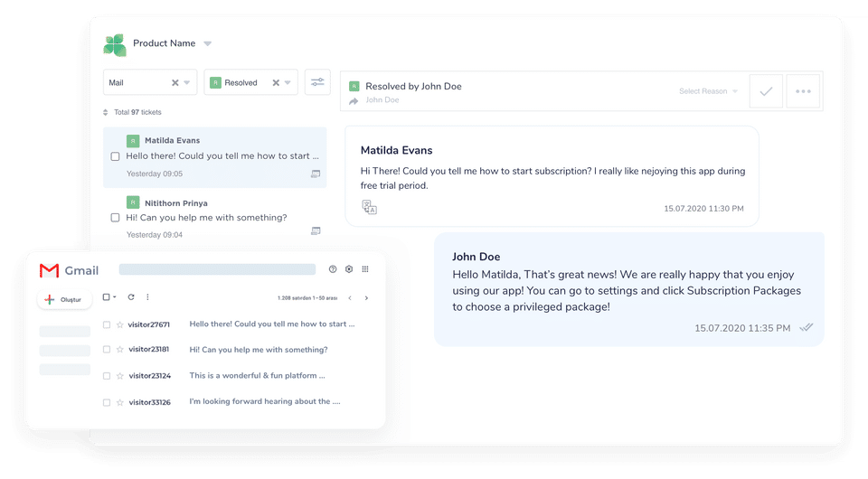Star the visitor27671 email
Viewport: 868px width, 479px height.
119,324
